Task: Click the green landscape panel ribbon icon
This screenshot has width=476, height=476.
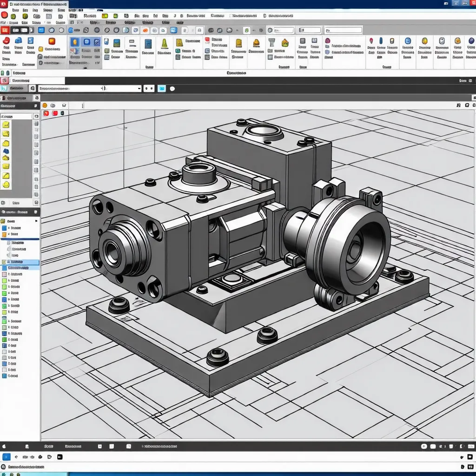Action: 117,43
